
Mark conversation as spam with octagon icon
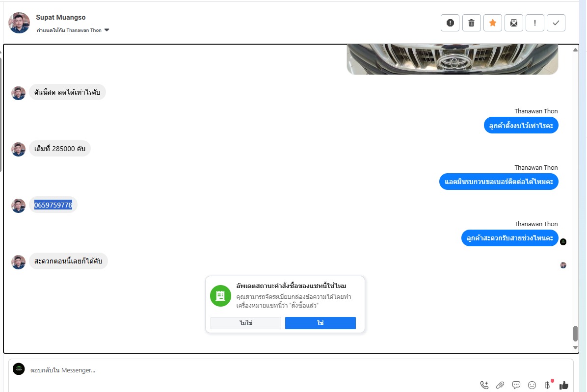coord(450,23)
